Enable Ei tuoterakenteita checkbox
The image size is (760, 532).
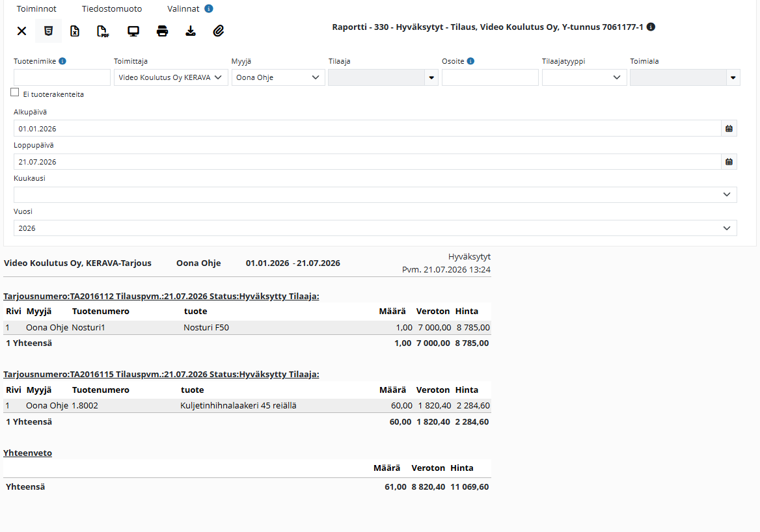[14, 92]
